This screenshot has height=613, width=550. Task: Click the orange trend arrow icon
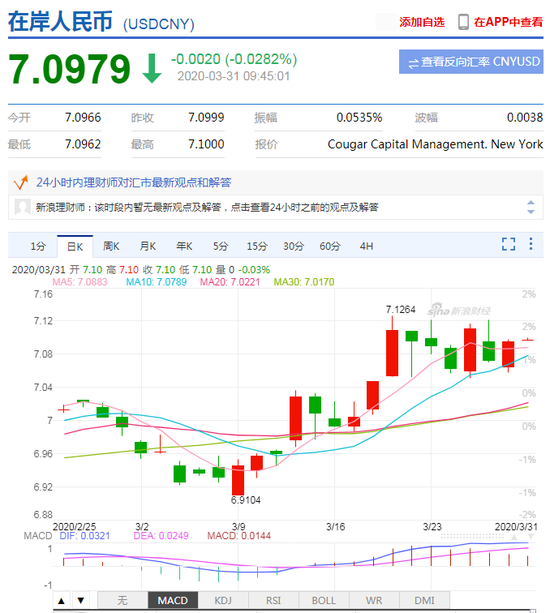(x=21, y=182)
